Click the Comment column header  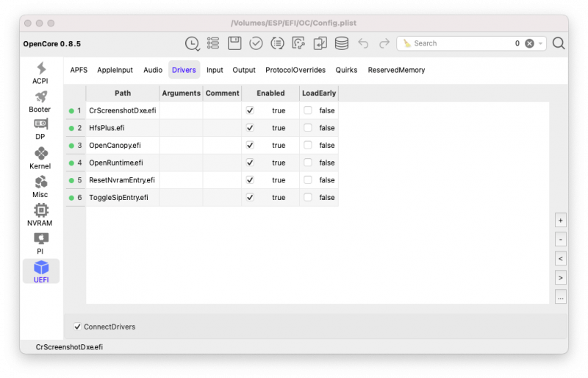point(223,93)
